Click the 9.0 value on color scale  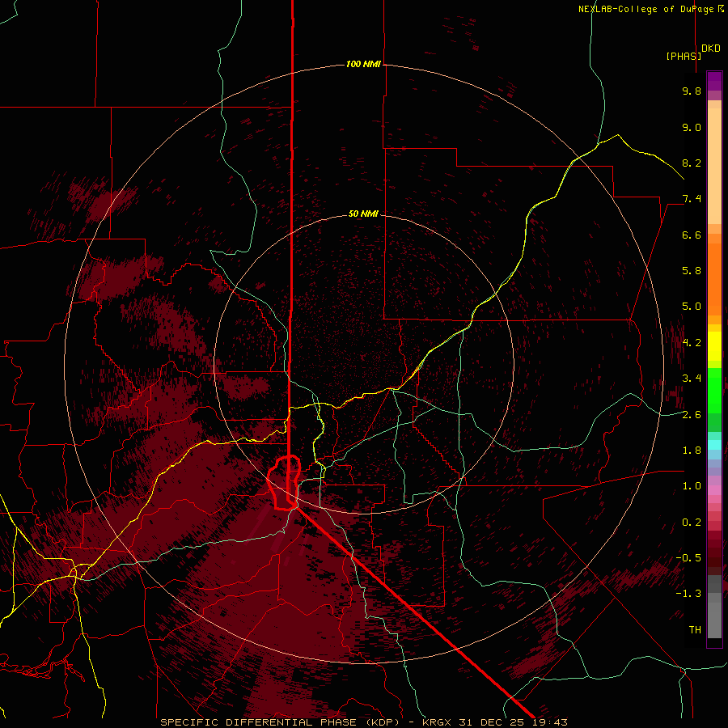click(692, 127)
